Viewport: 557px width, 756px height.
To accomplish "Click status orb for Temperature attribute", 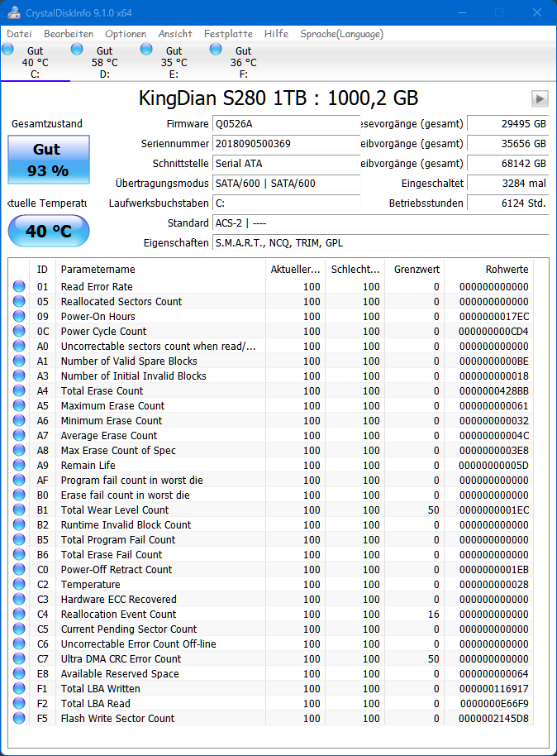I will click(x=19, y=584).
